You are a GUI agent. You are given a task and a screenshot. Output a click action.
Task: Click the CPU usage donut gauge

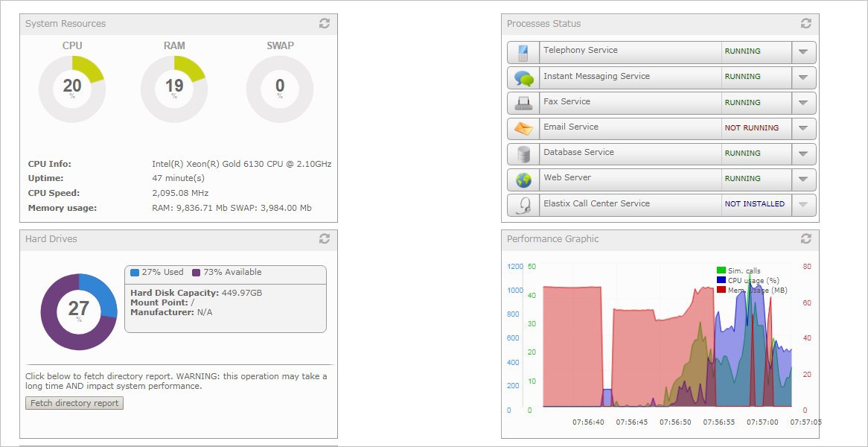pos(72,89)
